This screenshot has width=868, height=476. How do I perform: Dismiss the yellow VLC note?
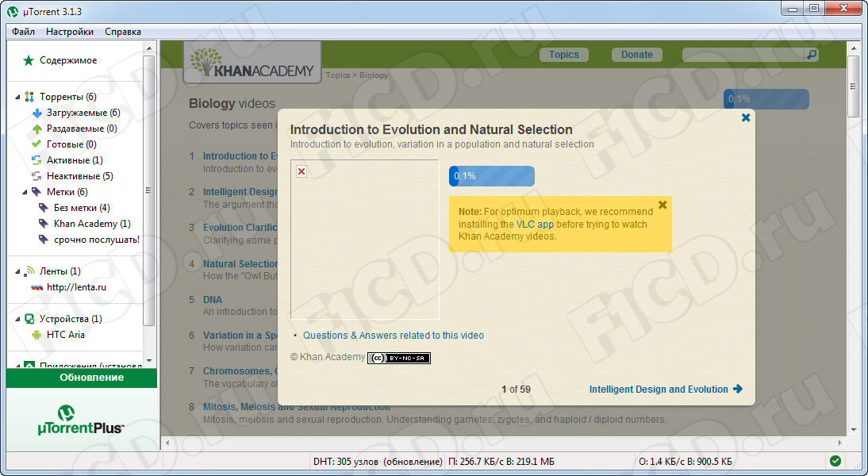(663, 205)
